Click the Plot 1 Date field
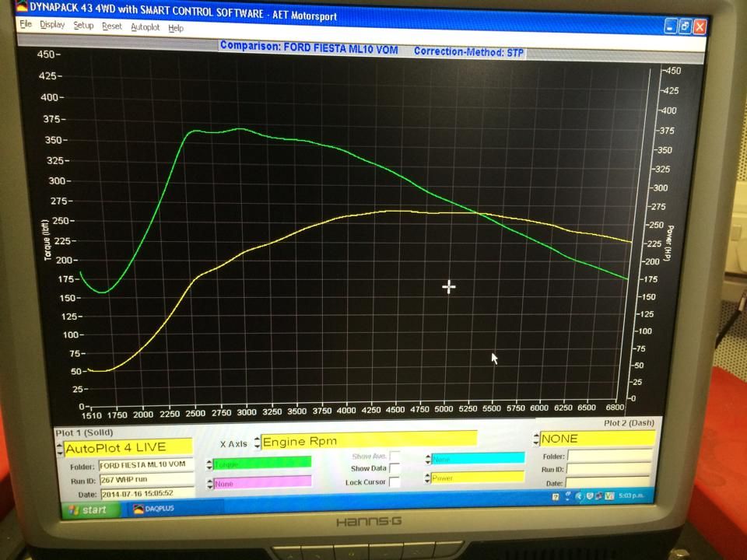This screenshot has height=560, width=747. (148, 493)
